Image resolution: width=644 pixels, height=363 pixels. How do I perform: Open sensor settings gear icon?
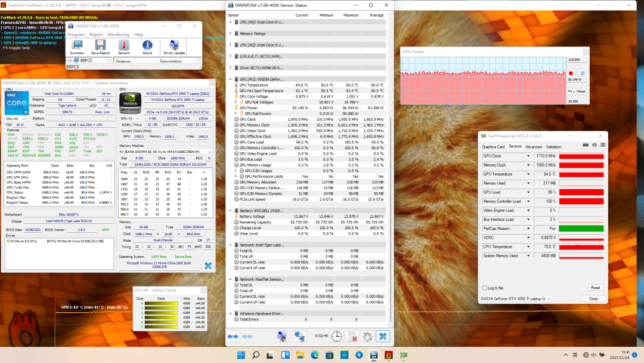click(367, 336)
